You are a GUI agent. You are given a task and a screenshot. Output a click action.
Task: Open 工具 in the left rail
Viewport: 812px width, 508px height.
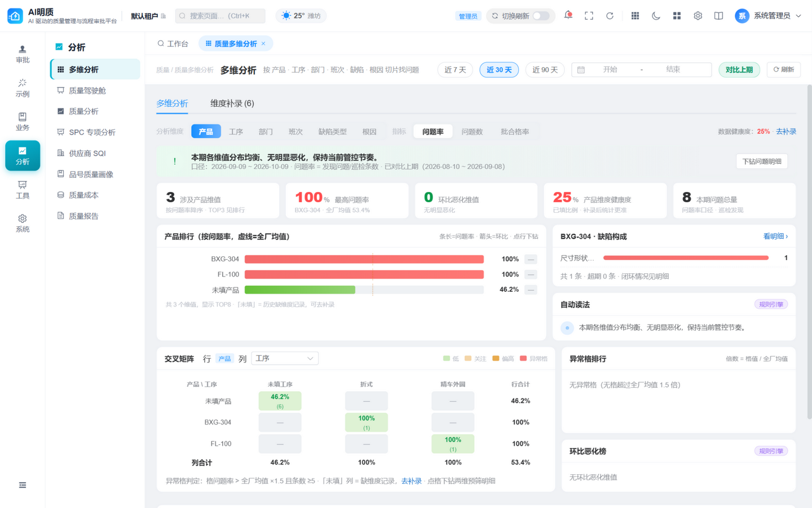click(23, 190)
